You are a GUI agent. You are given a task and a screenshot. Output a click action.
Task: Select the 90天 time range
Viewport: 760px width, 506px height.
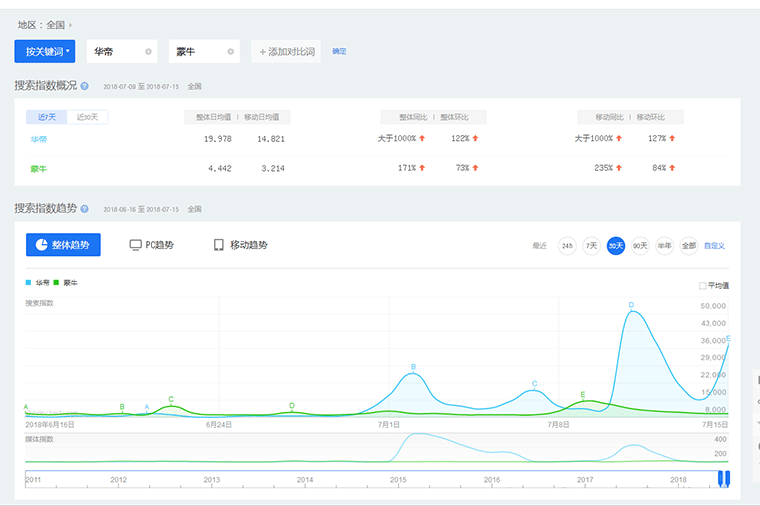(x=640, y=245)
